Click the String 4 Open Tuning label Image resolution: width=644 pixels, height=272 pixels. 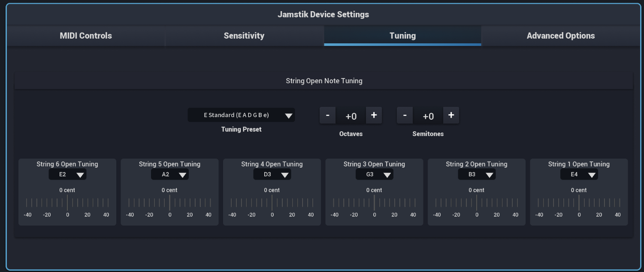point(272,164)
